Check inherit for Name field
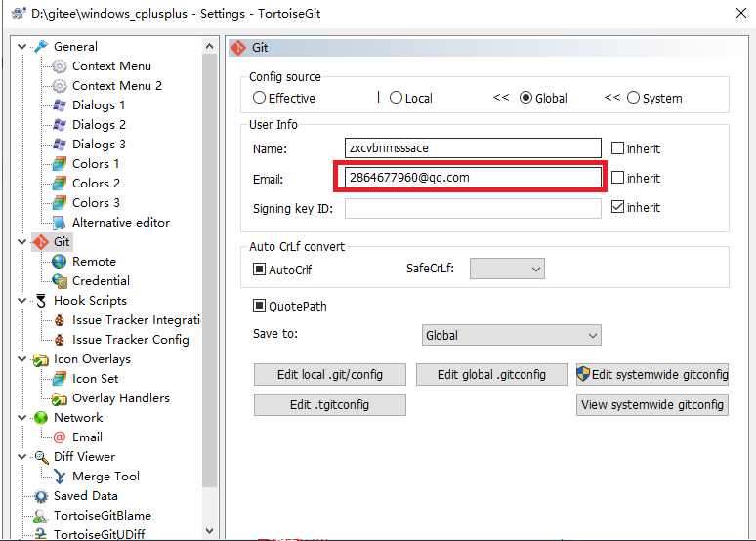756x541 pixels. [617, 148]
